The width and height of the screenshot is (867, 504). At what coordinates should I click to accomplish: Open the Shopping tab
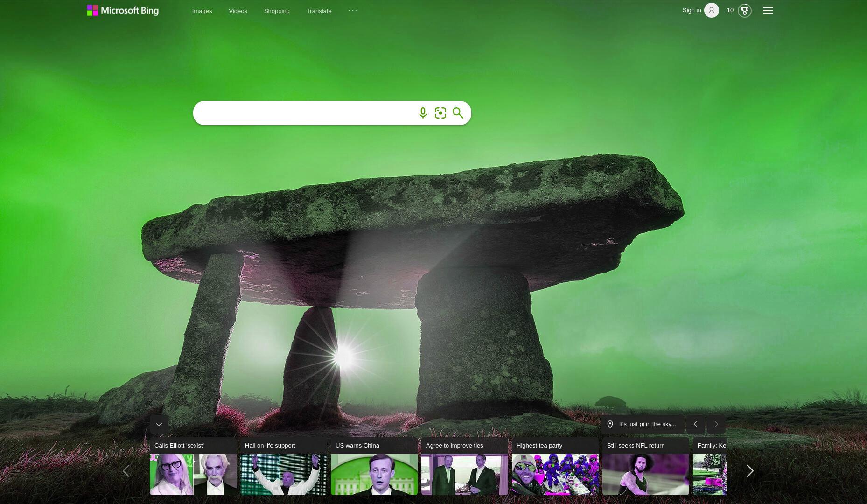277,11
